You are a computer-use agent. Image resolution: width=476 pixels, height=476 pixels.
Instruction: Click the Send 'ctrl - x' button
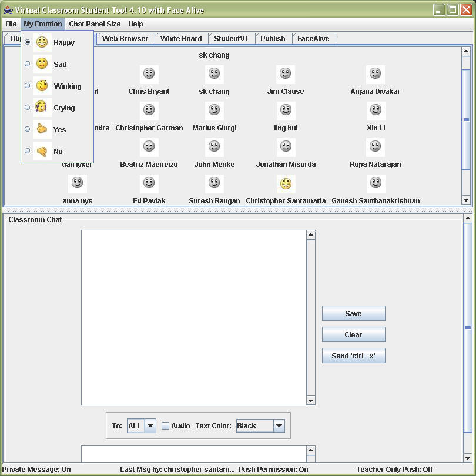(353, 356)
